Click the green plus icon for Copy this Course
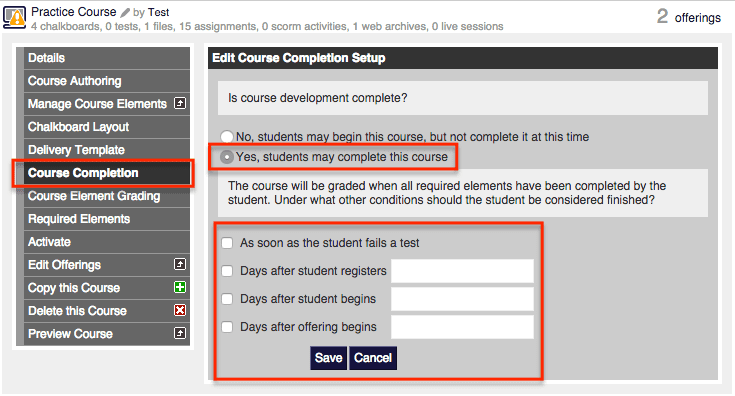The height and width of the screenshot is (396, 735). [180, 287]
